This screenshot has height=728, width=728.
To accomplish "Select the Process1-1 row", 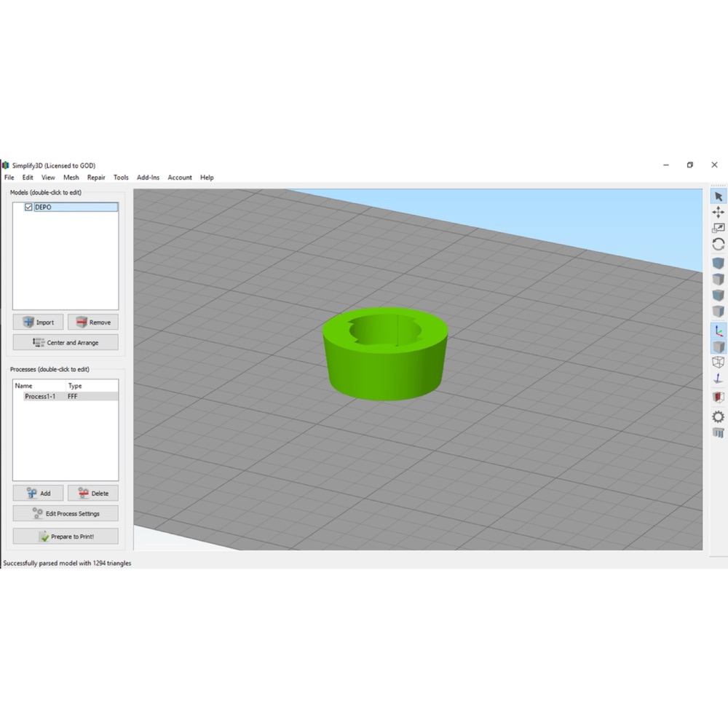I will (71, 397).
